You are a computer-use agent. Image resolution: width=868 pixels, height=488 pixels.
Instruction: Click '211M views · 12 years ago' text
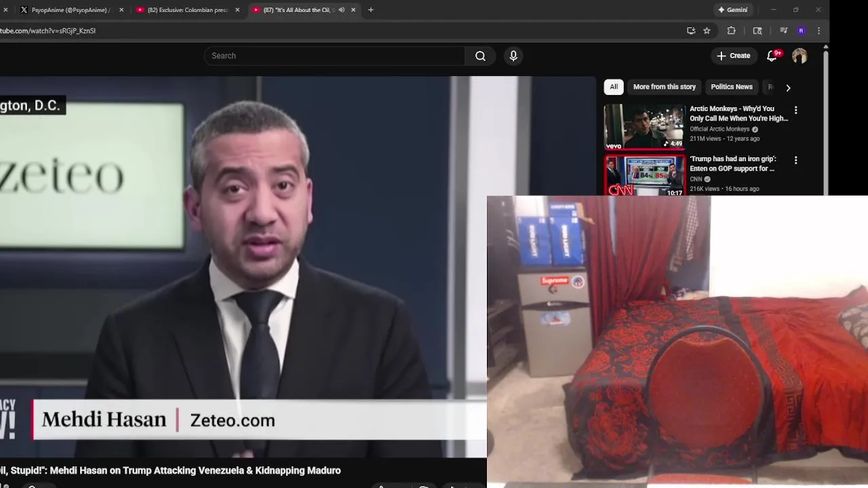pos(724,138)
